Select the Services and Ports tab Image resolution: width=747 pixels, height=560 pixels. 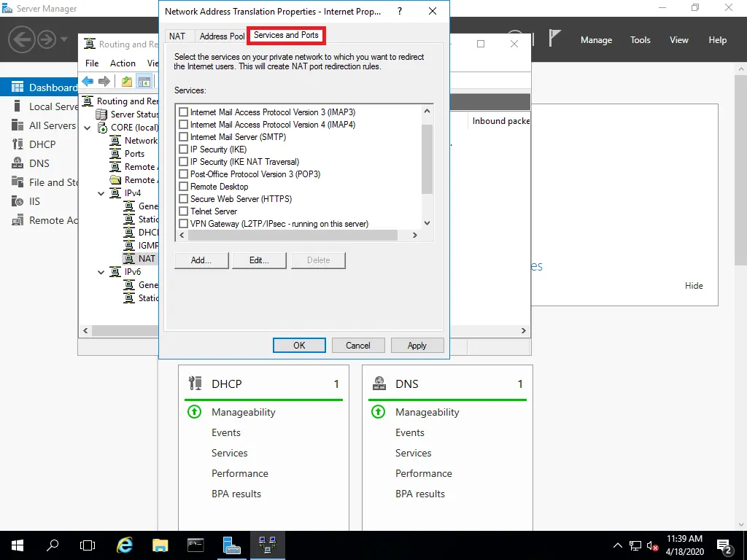(x=286, y=35)
